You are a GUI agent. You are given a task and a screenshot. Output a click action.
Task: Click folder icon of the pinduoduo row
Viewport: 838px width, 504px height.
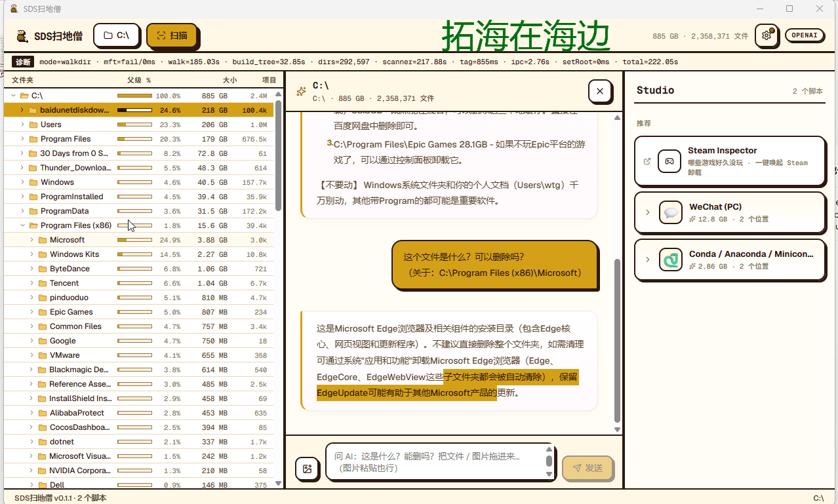click(x=43, y=298)
